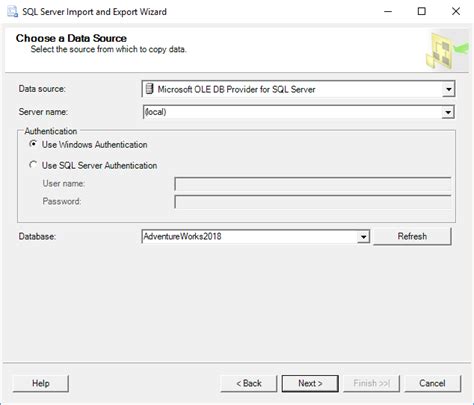Maximize the wizard window
The image size is (474, 405).
(422, 12)
